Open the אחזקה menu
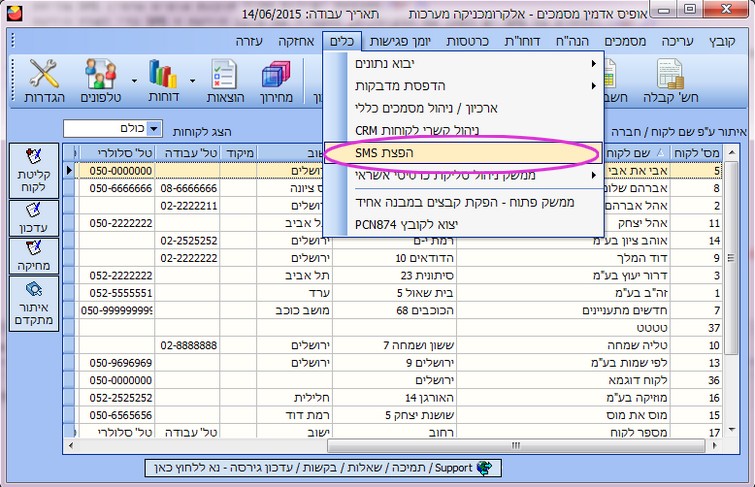The height and width of the screenshot is (487, 755). (296, 41)
